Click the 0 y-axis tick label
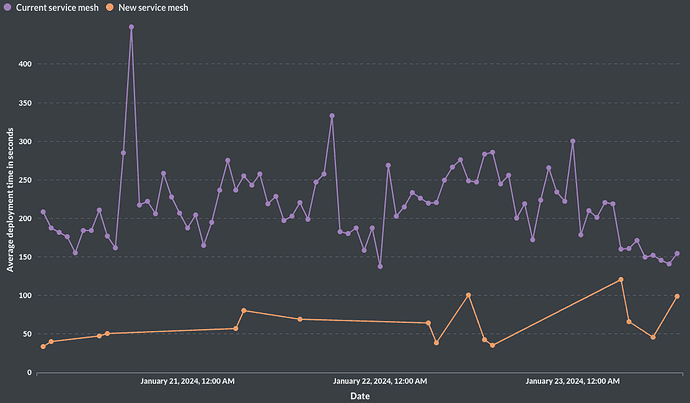690x403 pixels. click(30, 373)
